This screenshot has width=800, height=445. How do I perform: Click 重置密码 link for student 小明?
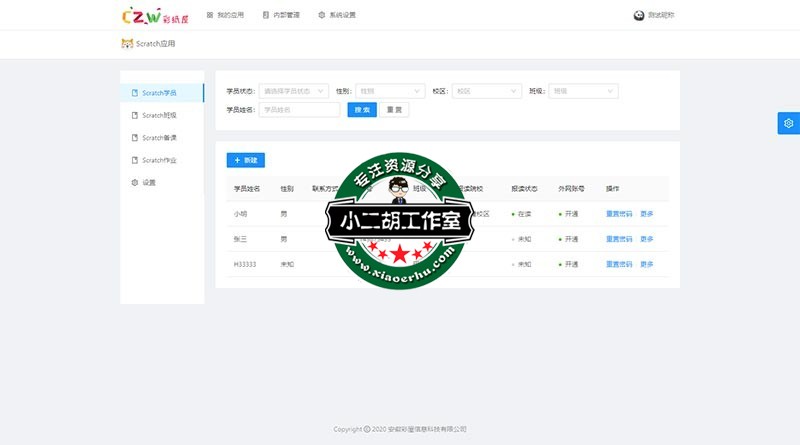tap(619, 213)
